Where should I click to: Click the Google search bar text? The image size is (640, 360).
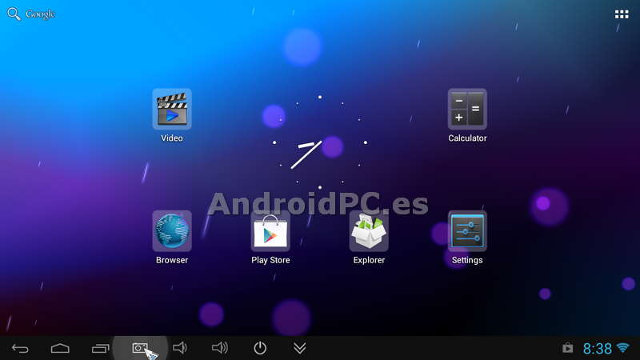pyautogui.click(x=40, y=14)
